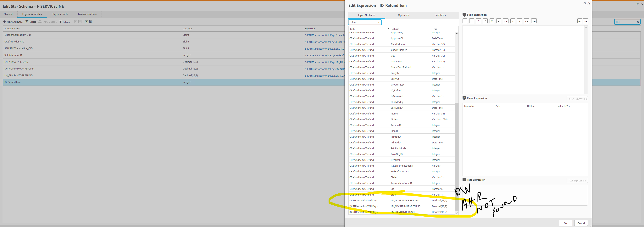Clear the 'REF' filter box on right

click(x=637, y=22)
